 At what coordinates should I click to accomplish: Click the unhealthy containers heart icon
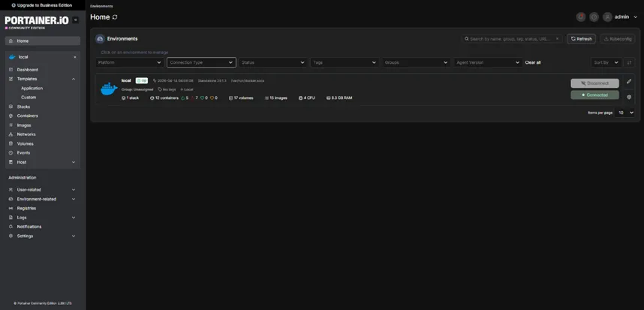[212, 98]
